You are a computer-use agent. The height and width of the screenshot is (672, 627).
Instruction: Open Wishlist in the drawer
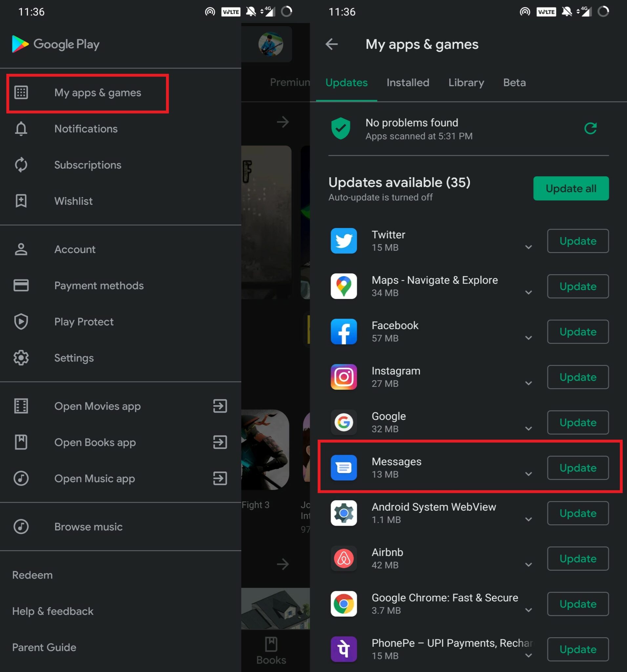[x=120, y=201]
